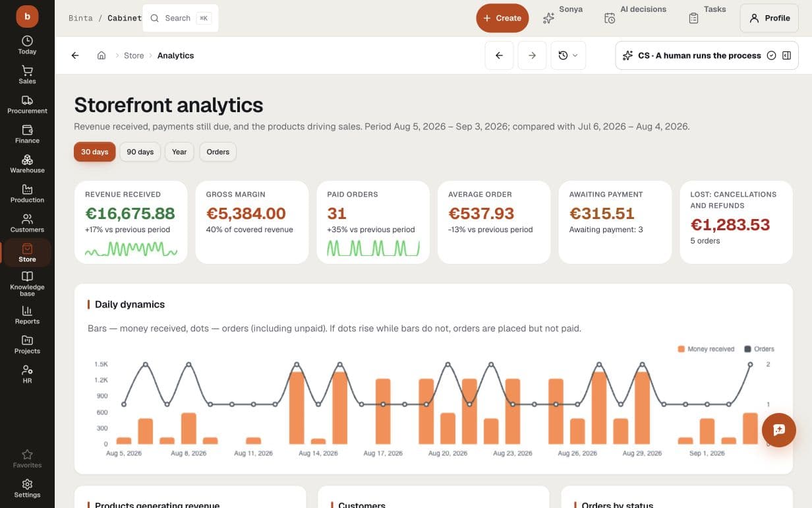Screen dimensions: 812x508
Task: Click the Aug 14, 2026 axis label
Action: pos(318,453)
